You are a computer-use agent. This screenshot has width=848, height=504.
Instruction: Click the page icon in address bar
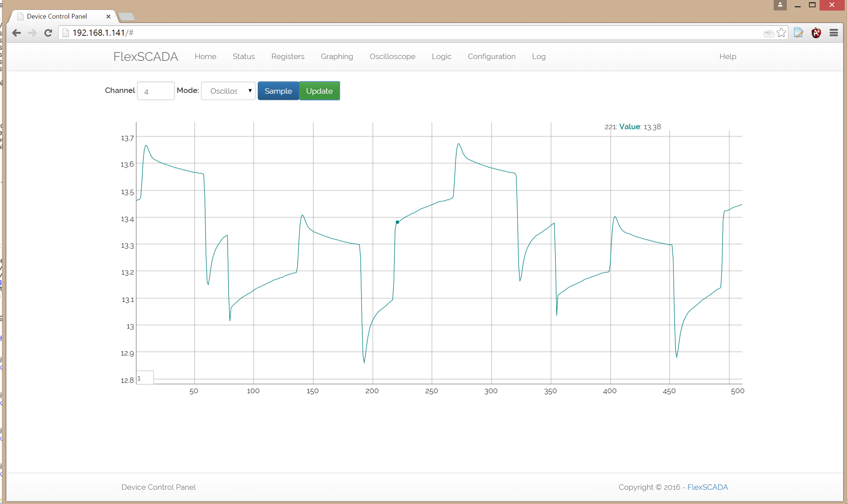click(66, 33)
